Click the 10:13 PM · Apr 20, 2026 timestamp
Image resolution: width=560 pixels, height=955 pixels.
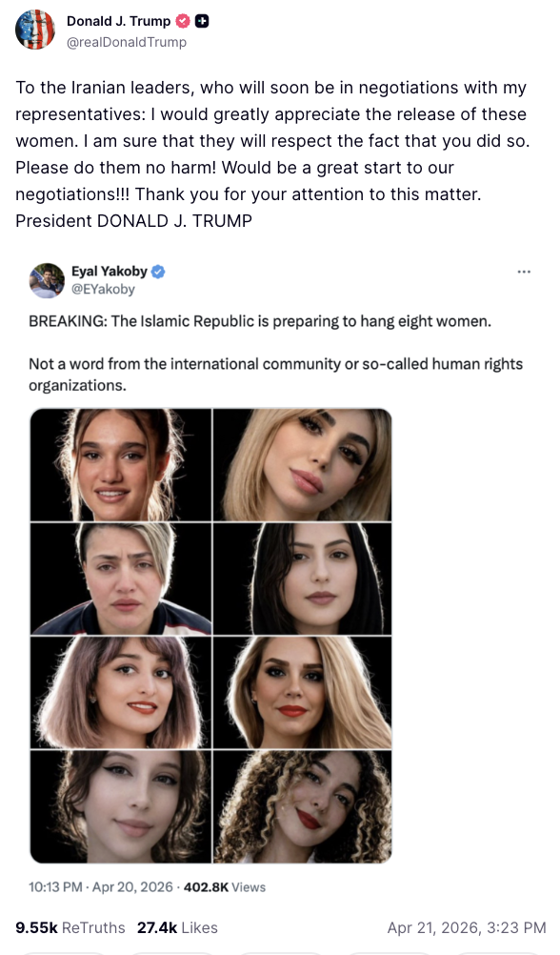point(100,886)
